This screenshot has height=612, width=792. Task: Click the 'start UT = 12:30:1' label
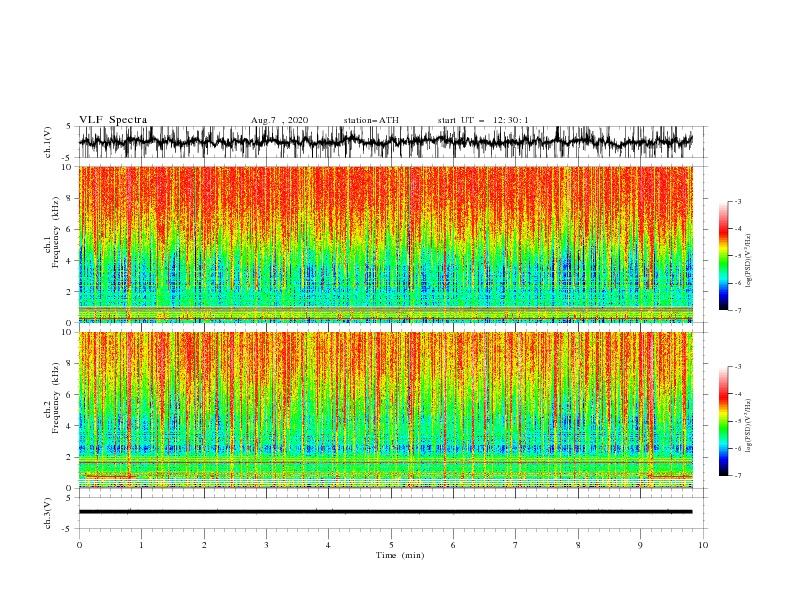483,120
